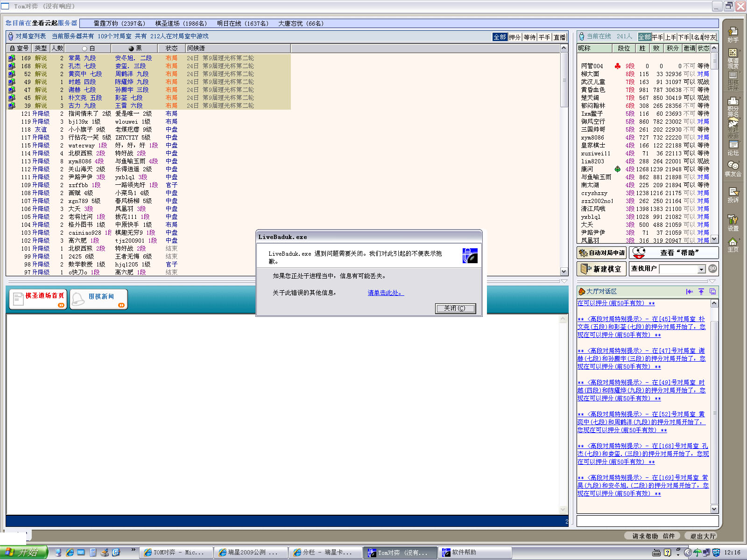Switch user list to 好友 tab

710,37
